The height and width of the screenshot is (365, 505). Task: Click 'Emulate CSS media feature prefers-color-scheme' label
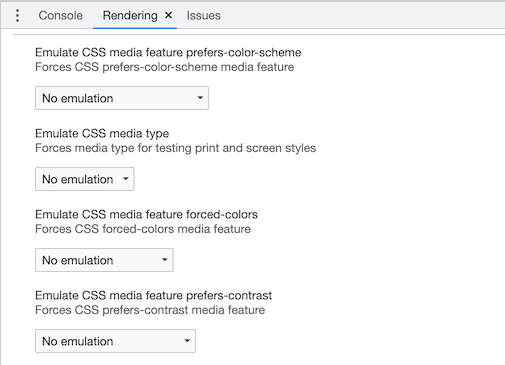click(168, 52)
